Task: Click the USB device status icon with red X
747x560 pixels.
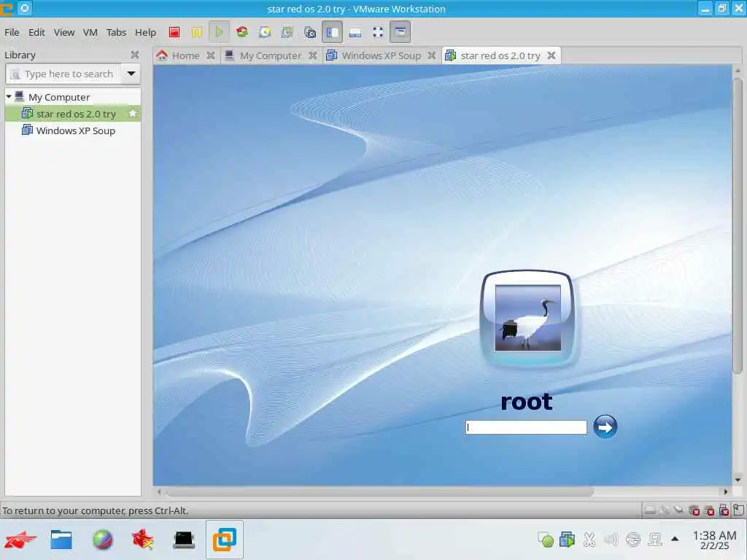Action: pos(724,510)
